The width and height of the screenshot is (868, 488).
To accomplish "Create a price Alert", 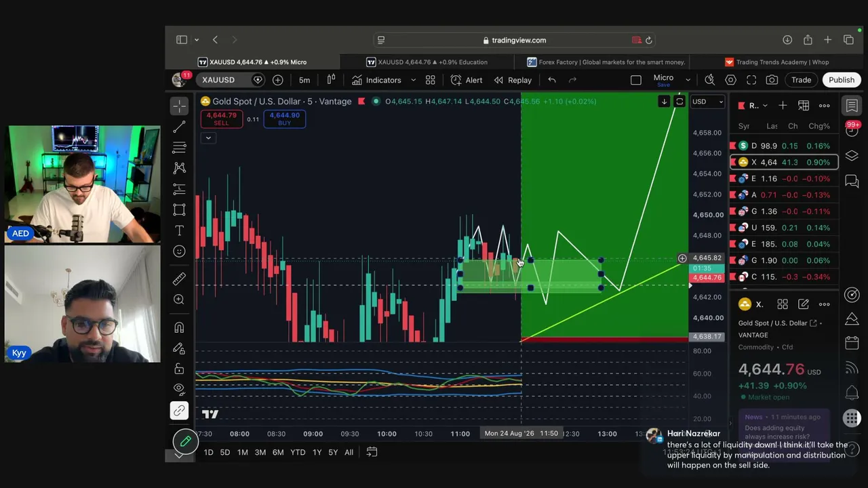I will click(x=467, y=80).
